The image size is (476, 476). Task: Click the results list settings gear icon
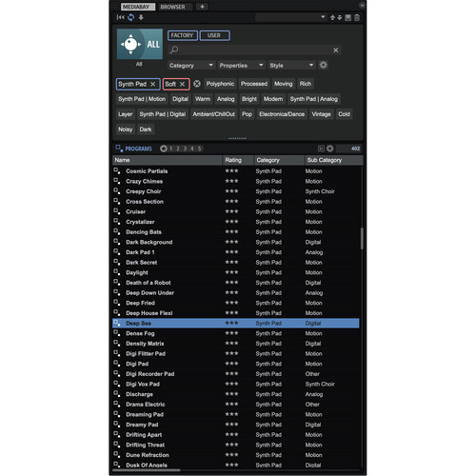coord(330,149)
